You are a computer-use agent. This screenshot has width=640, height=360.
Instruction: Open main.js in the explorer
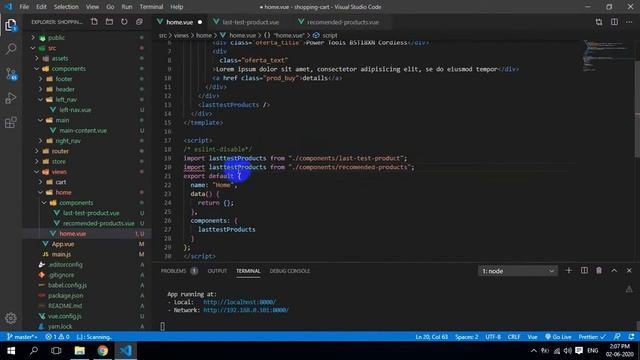tap(61, 254)
